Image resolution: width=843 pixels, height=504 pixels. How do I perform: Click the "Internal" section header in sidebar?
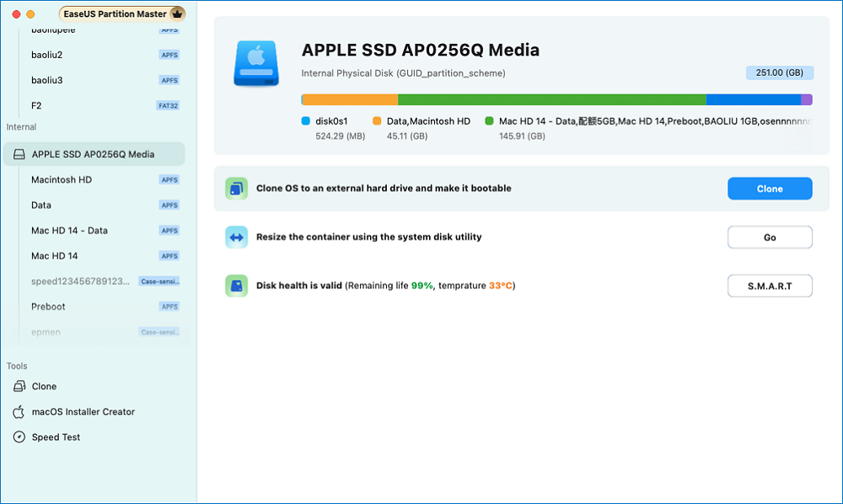22,127
